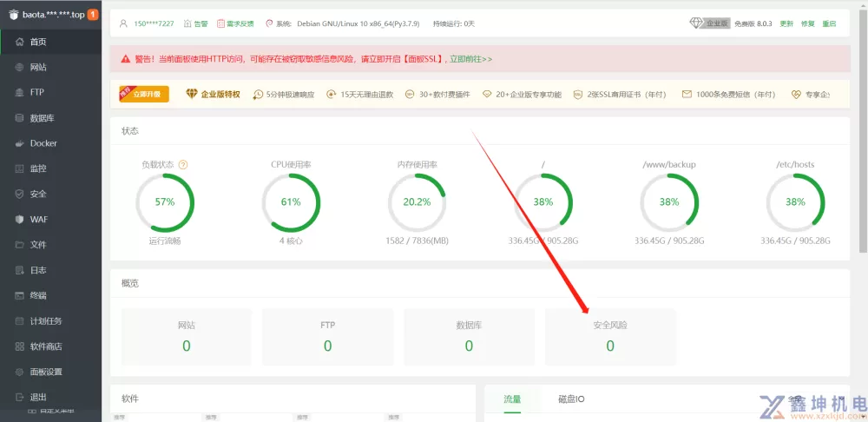Screen dimensions: 868x422
Task: Click the 150****7227 account name
Action: pos(154,23)
